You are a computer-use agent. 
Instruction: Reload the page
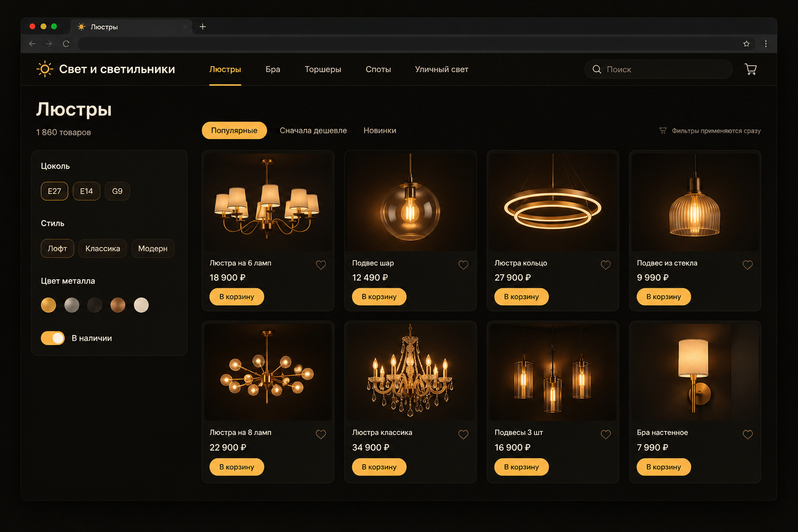point(66,44)
